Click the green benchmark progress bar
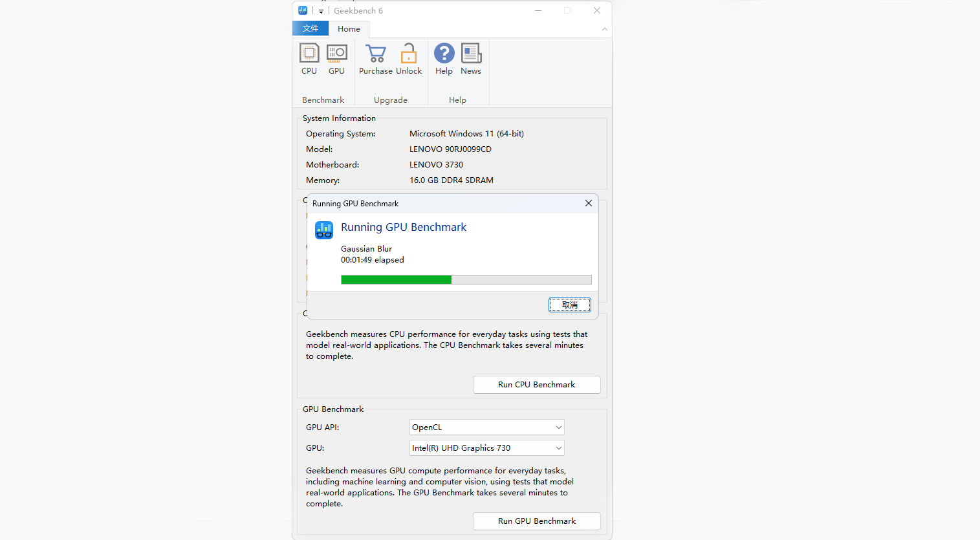 coord(466,279)
